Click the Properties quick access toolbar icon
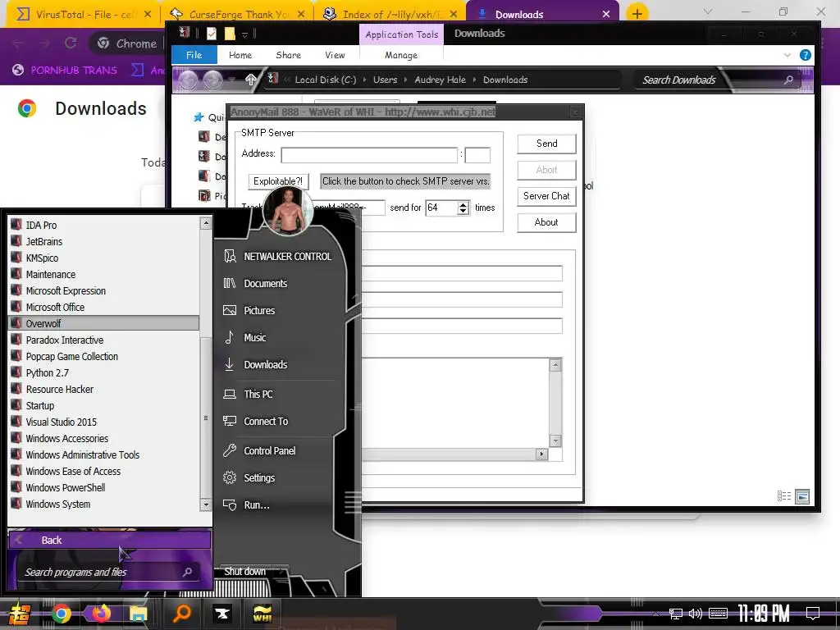The image size is (840, 630). [212, 34]
